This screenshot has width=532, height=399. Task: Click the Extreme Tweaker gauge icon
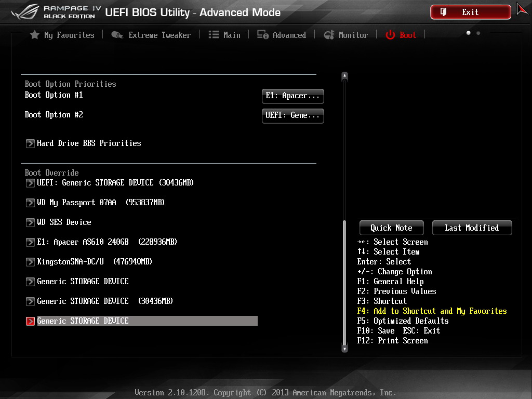click(117, 35)
